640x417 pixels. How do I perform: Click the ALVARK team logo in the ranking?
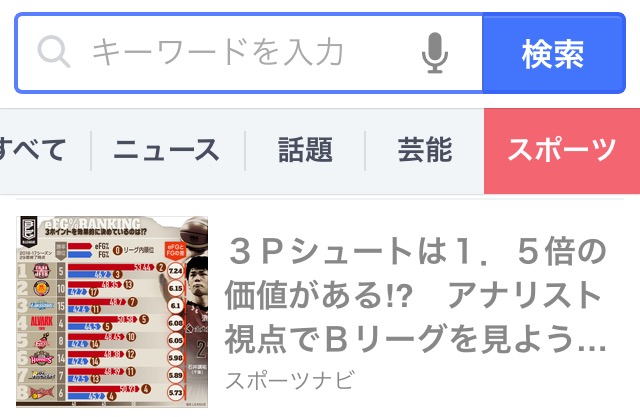click(41, 323)
